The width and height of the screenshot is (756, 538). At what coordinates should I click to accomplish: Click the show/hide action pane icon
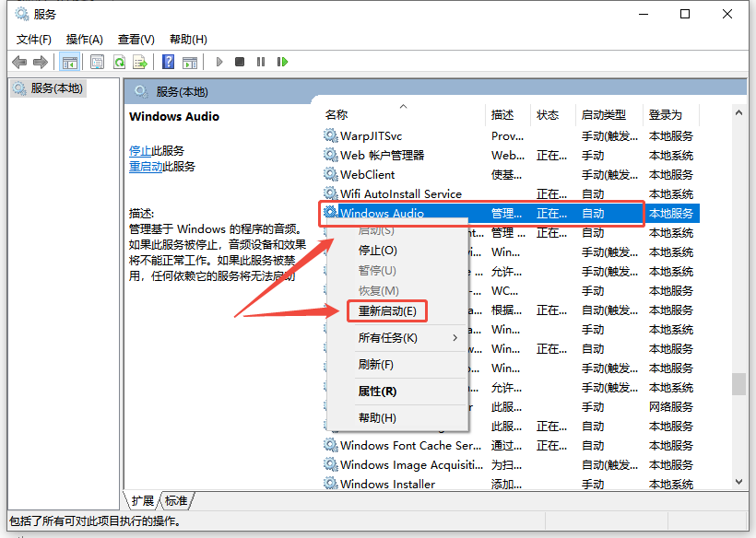[x=190, y=62]
